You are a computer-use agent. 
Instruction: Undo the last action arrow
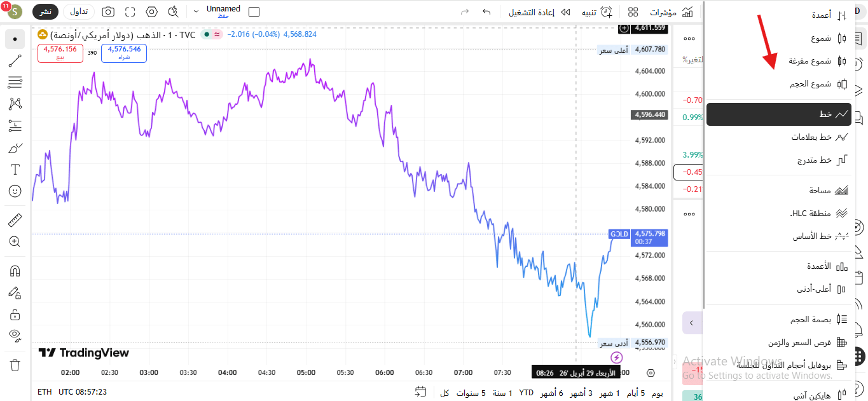click(x=486, y=12)
